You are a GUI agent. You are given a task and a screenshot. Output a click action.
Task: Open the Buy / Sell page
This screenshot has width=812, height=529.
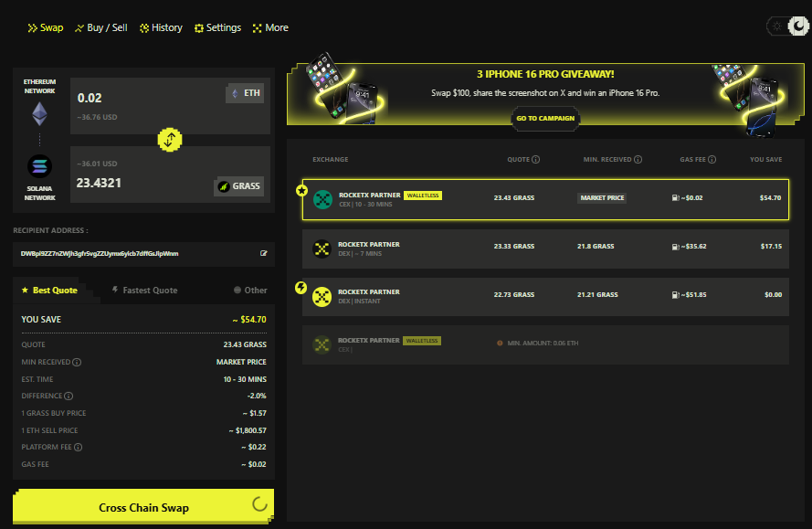tap(101, 28)
